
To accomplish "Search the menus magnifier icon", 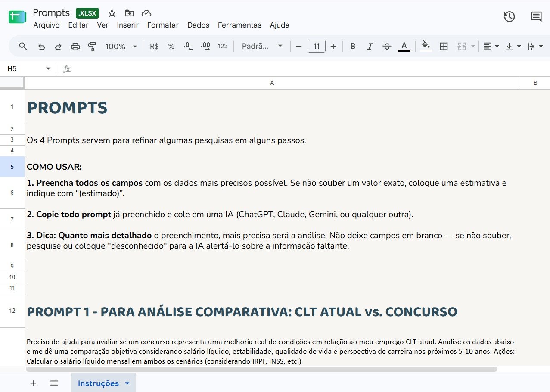I will coord(23,46).
